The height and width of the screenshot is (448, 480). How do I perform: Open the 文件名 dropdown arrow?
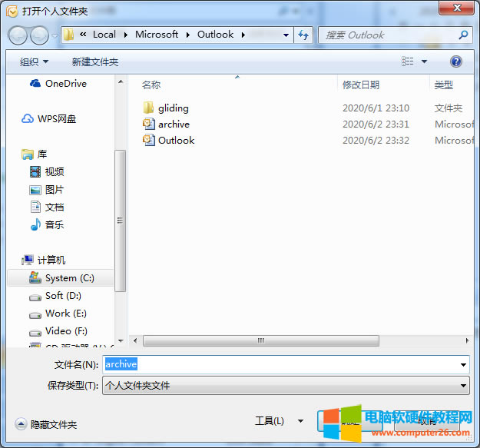coord(463,364)
